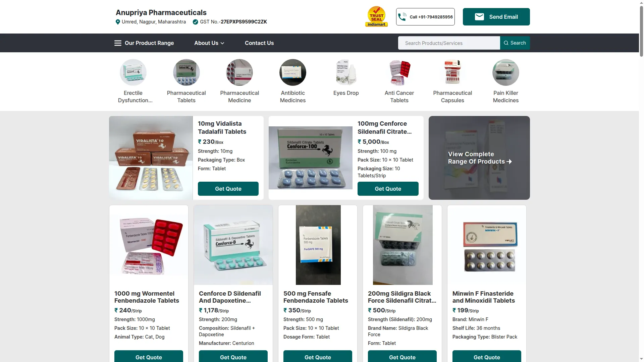Click the Send Email button
Viewport: 644px width, 362px height.
pos(496,17)
